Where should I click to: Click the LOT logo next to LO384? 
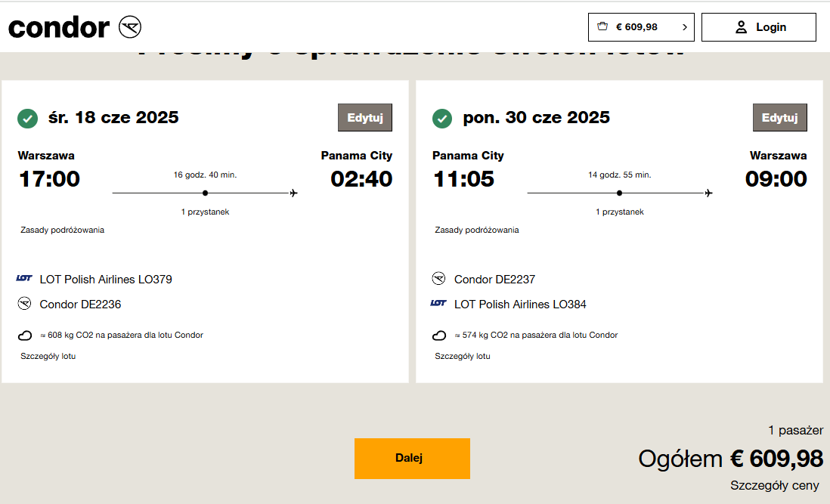coord(439,303)
